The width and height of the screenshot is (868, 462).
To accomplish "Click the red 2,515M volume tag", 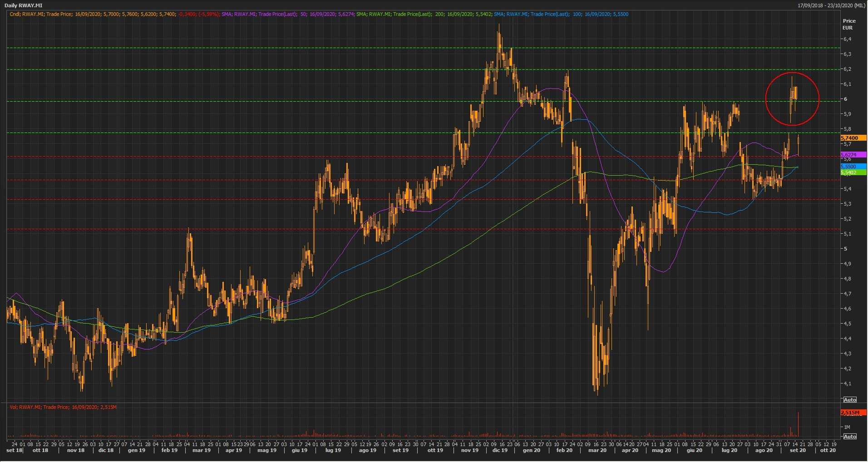I will pyautogui.click(x=853, y=413).
